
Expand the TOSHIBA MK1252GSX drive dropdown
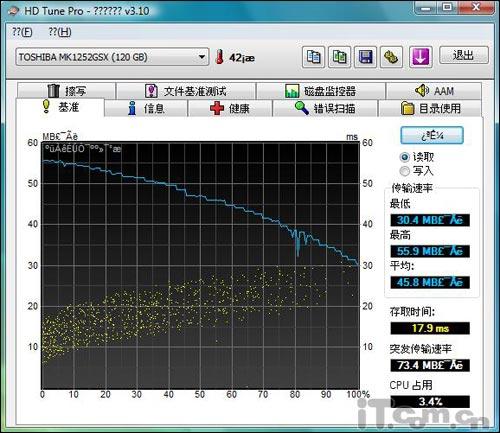[112, 57]
